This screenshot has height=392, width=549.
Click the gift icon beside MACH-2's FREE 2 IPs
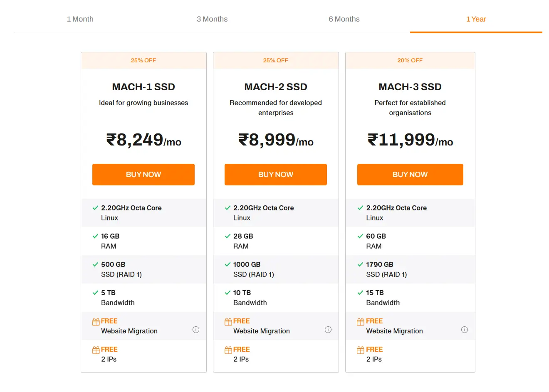click(x=228, y=349)
